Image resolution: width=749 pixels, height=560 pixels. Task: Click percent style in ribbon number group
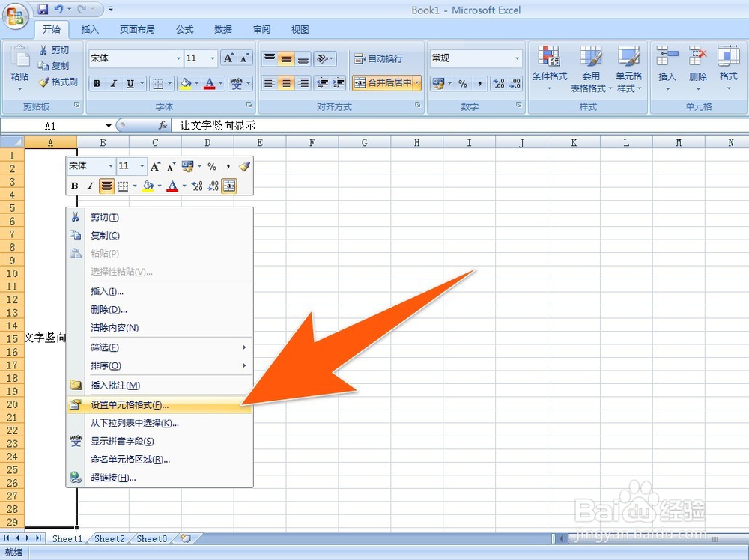[462, 84]
